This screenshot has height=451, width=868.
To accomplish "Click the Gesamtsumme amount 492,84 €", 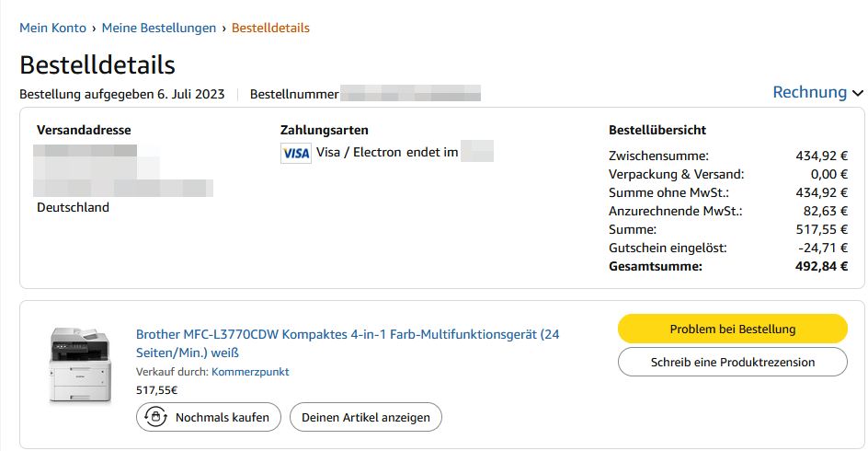I will coord(821,266).
